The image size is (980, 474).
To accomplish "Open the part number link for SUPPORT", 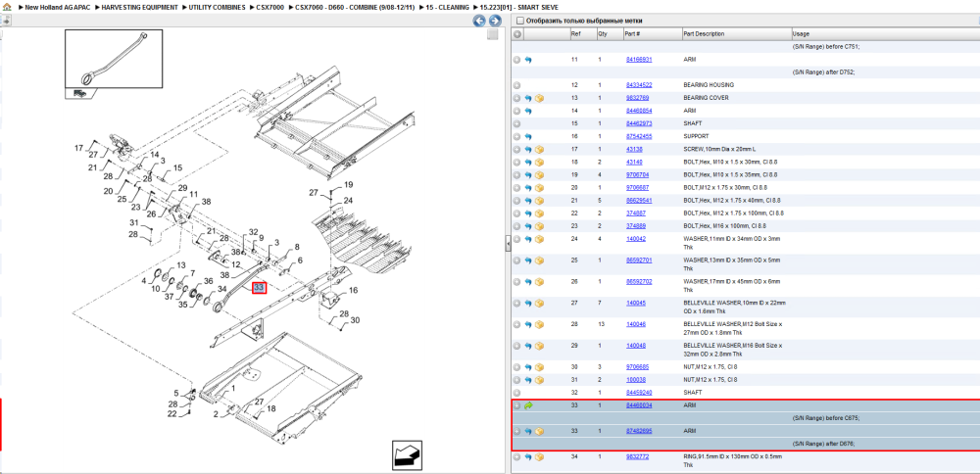I will [x=639, y=136].
